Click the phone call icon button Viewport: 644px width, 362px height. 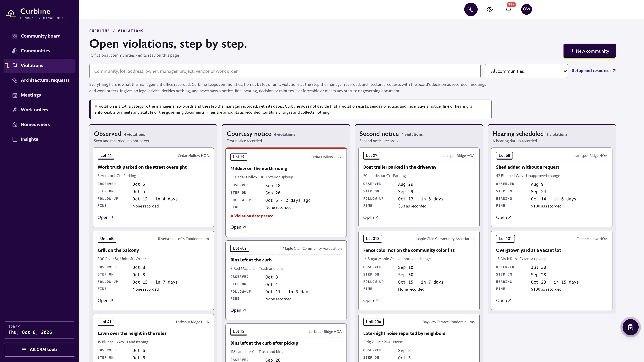[x=471, y=9]
